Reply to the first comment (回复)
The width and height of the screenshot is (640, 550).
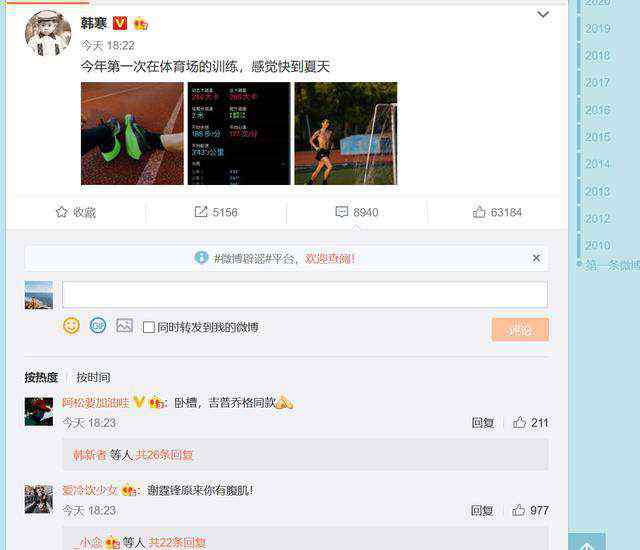coord(483,423)
